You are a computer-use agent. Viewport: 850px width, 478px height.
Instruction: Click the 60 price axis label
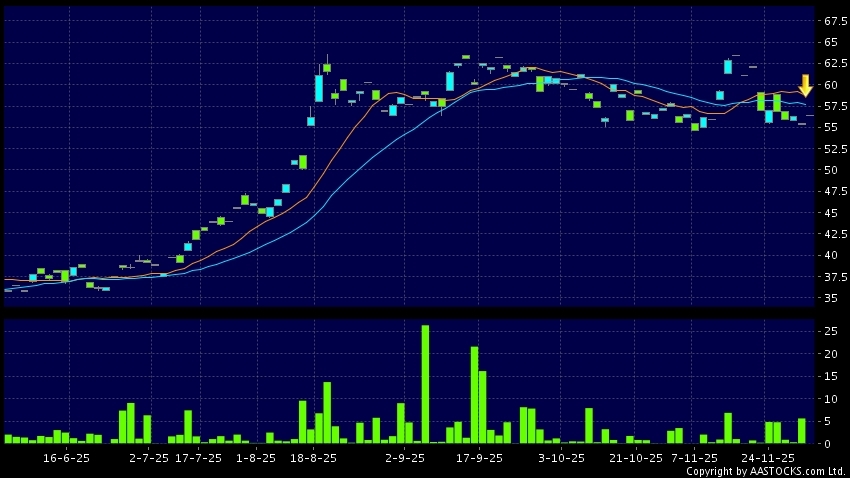tap(830, 85)
